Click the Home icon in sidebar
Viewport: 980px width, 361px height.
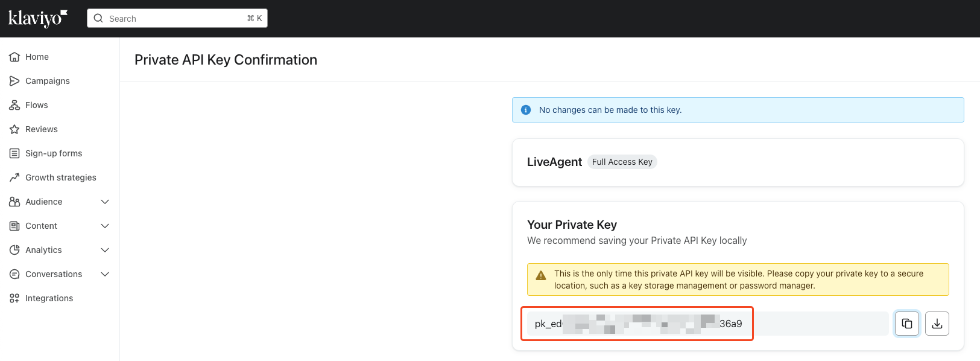pos(14,57)
